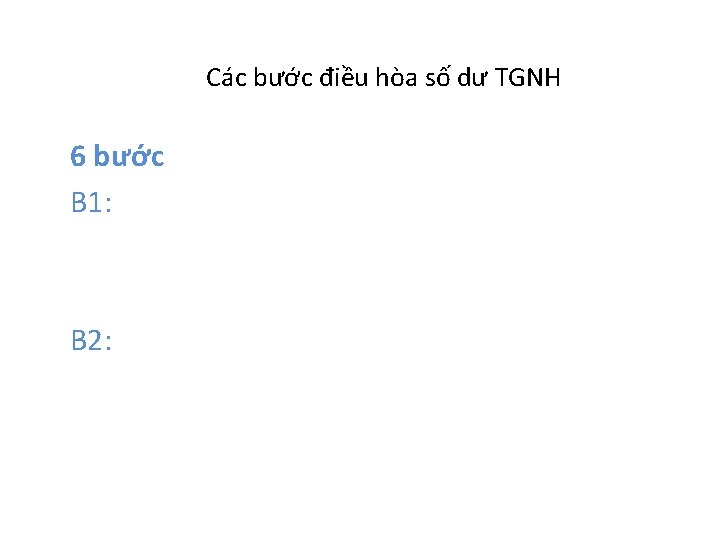This screenshot has height=540, width=720.
Task: Select the '6 bước' bold heading
Action: pyautogui.click(x=117, y=156)
